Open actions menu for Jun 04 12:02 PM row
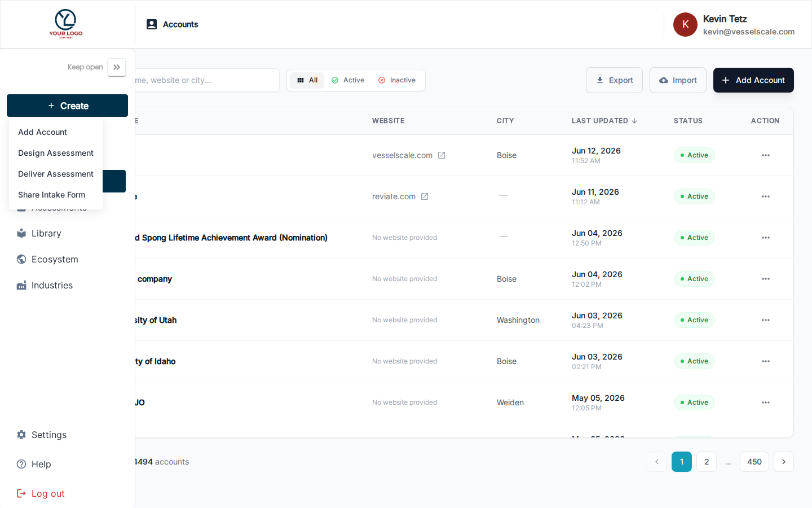 766,279
